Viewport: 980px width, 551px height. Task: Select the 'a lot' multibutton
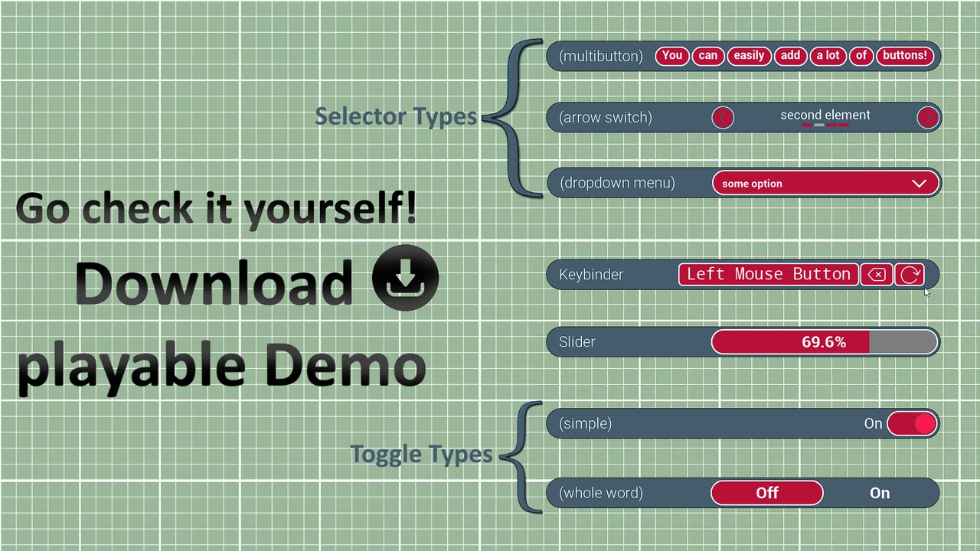828,55
